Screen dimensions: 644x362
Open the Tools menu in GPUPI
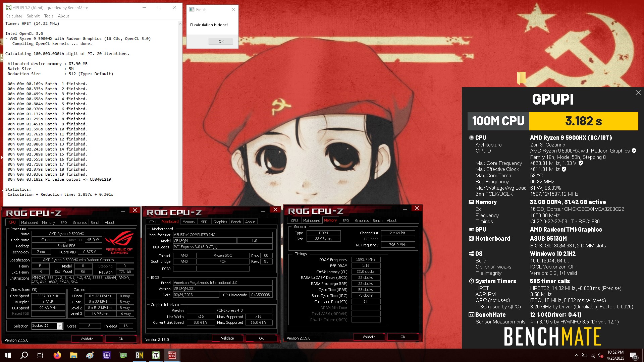point(49,16)
